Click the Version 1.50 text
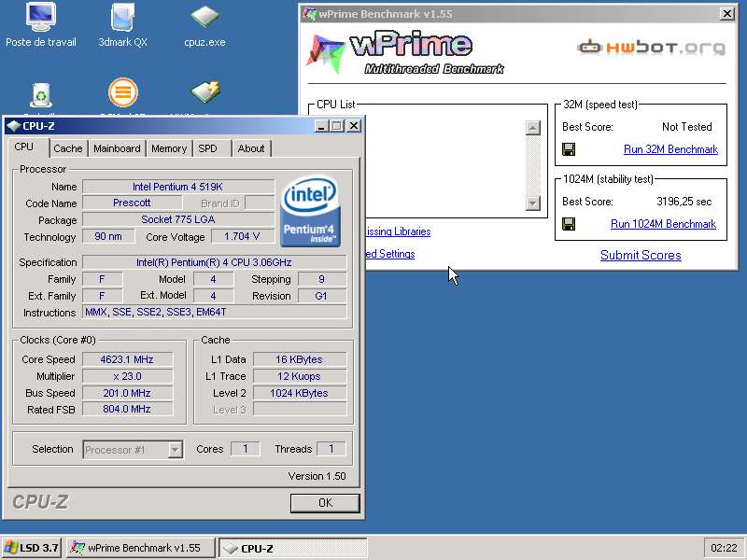The image size is (747, 560). (x=317, y=476)
